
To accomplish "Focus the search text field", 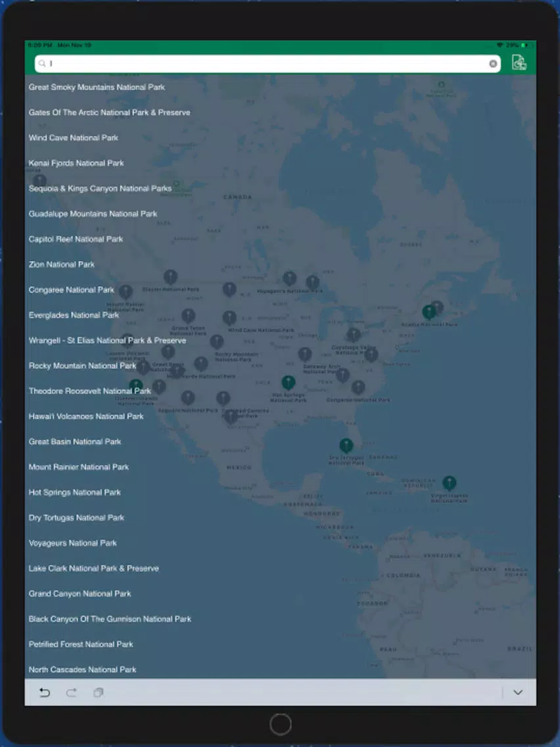I will [x=268, y=64].
